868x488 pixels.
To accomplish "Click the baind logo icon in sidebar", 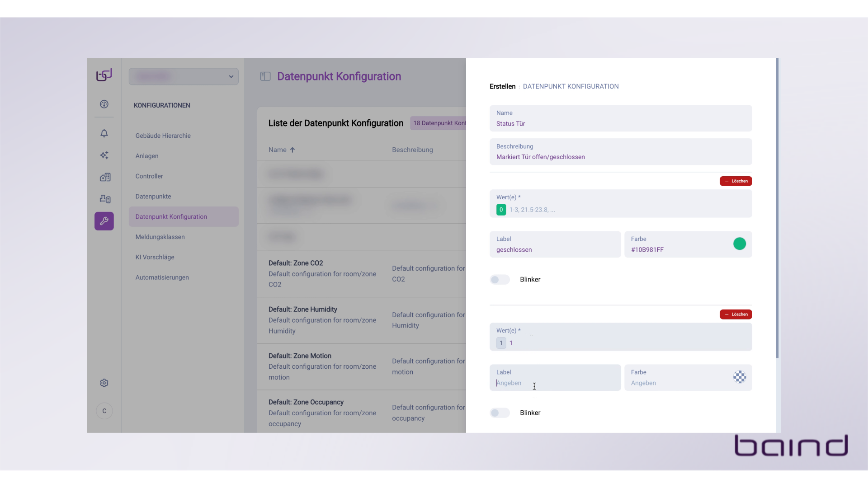I will click(104, 75).
